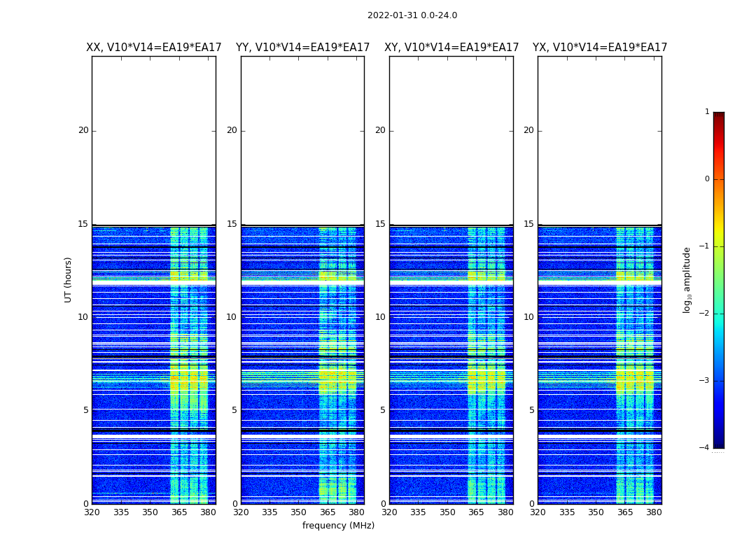The height and width of the screenshot is (560, 735).
Task: Click the UT (hours) axis label
Action: tap(68, 280)
